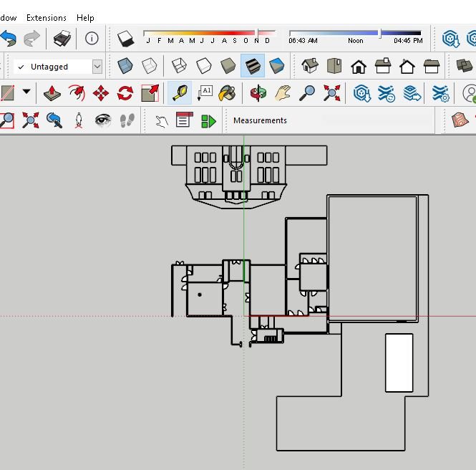Click the Send to LayOut icon
The height and width of the screenshot is (470, 476).
tap(412, 93)
